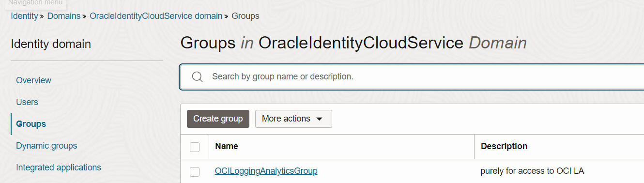
Task: Open the More actions dropdown
Action: click(293, 119)
